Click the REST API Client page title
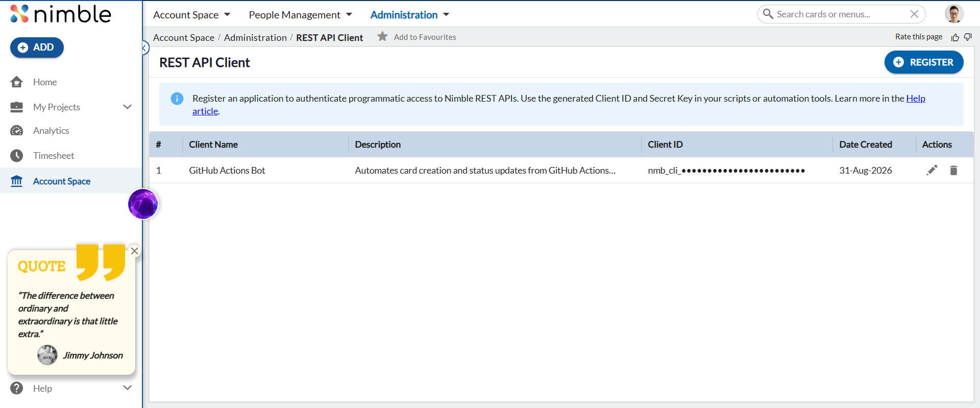The image size is (980, 408). (x=205, y=62)
